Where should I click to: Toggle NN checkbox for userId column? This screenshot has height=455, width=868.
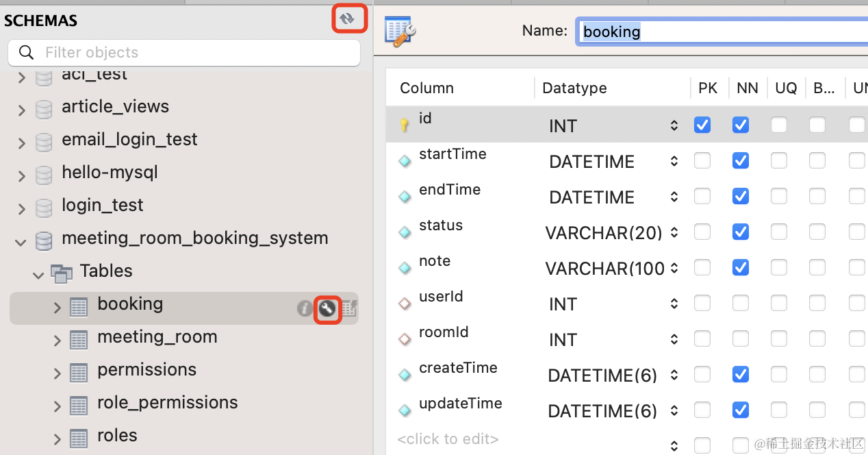740,303
